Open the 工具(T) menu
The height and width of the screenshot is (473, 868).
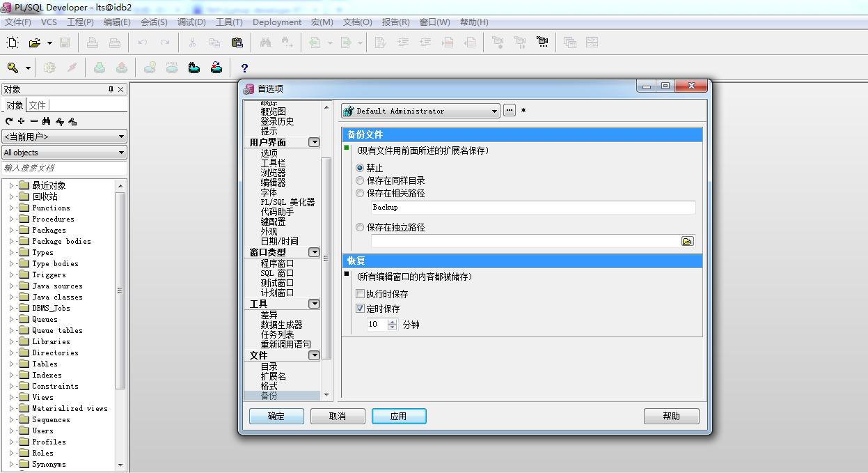229,22
